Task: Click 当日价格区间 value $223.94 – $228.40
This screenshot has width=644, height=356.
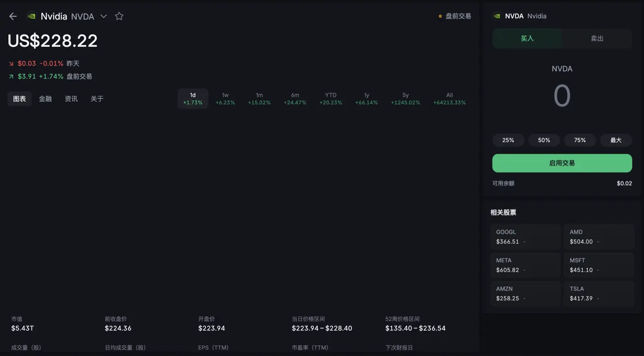Action: pyautogui.click(x=322, y=328)
